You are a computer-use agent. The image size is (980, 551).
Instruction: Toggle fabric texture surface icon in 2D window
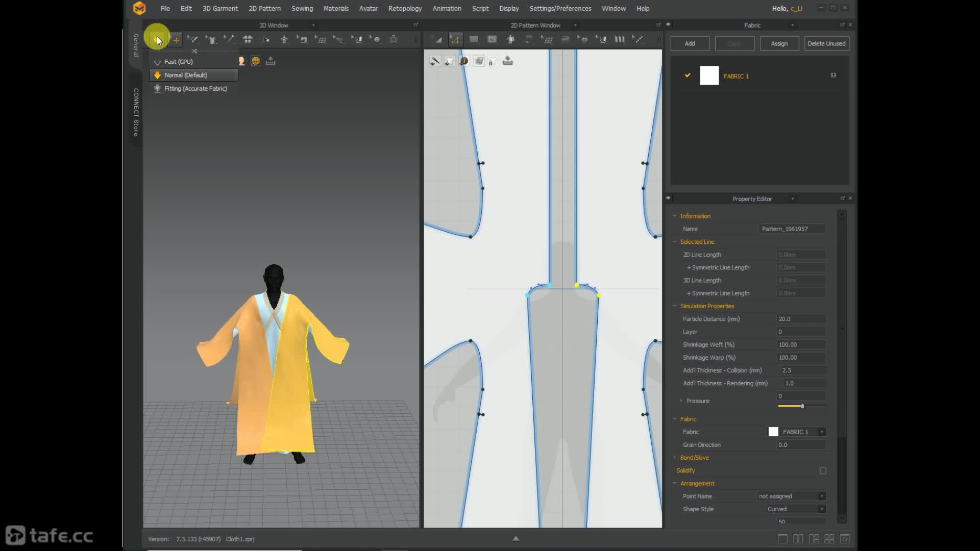[x=479, y=61]
